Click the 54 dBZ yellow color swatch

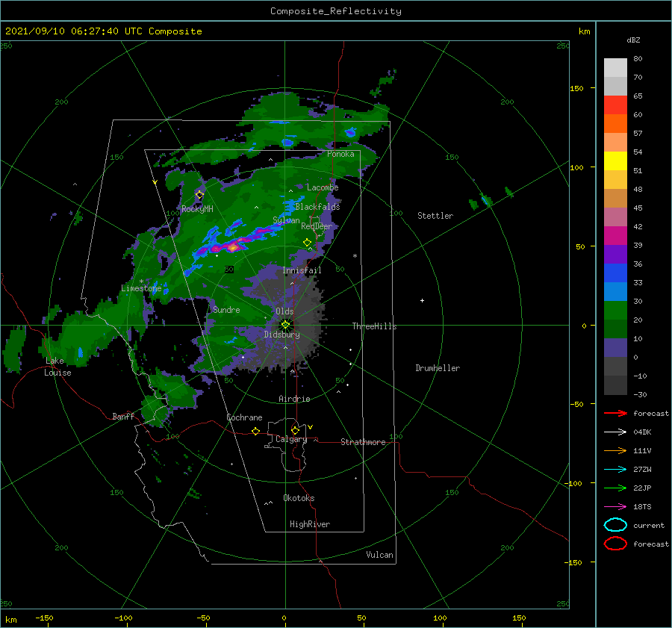pyautogui.click(x=615, y=161)
